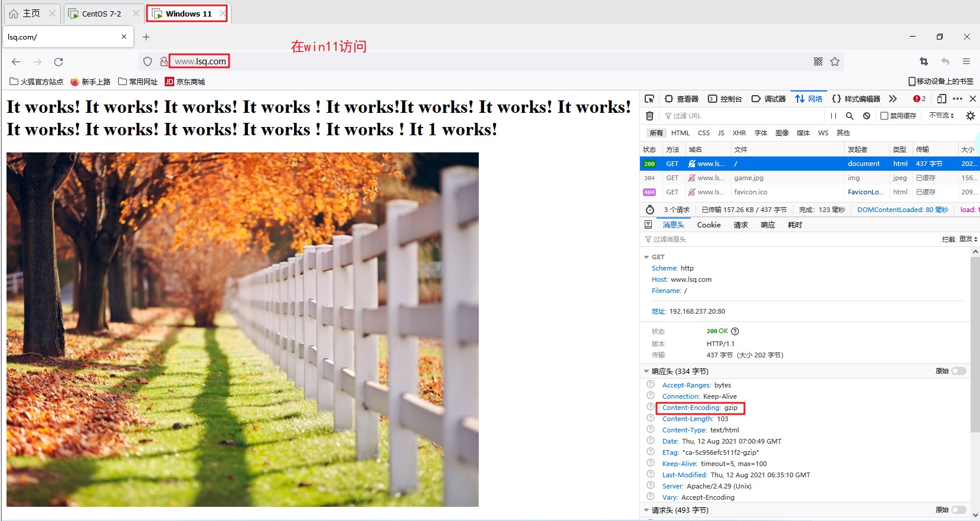Screen dimensions: 980x521
Task: Activate the element picker in DevTools
Action: tap(649, 99)
